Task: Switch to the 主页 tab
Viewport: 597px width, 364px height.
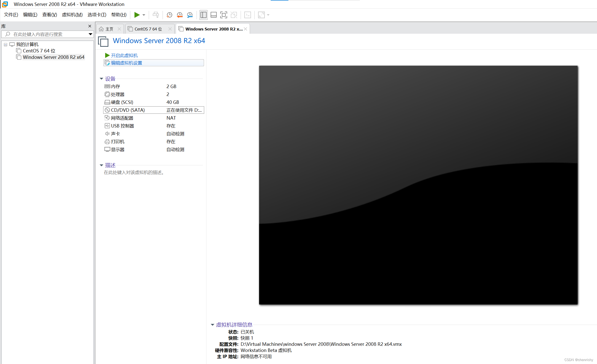Action: click(109, 29)
